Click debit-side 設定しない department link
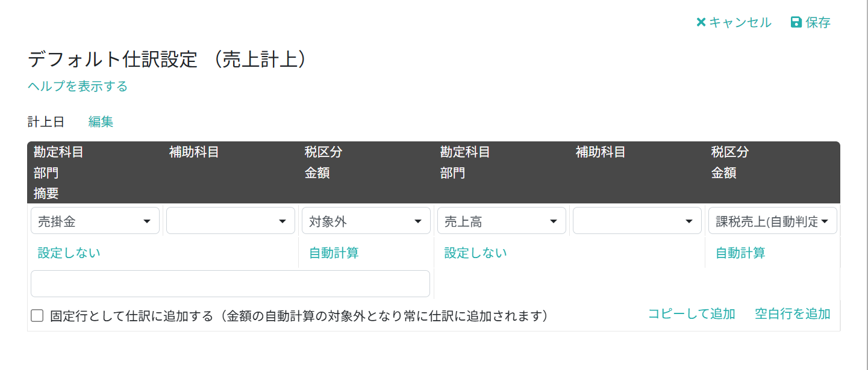The image size is (868, 370). pos(69,253)
